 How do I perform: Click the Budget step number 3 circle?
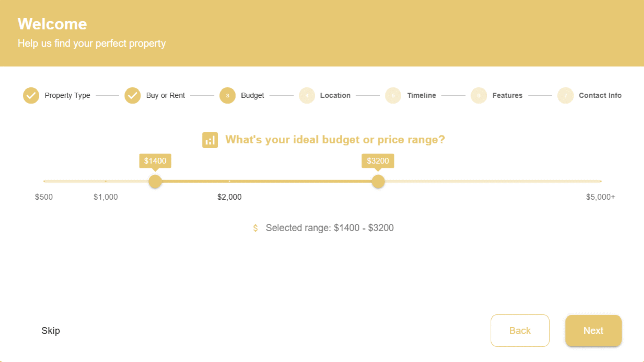pos(227,96)
